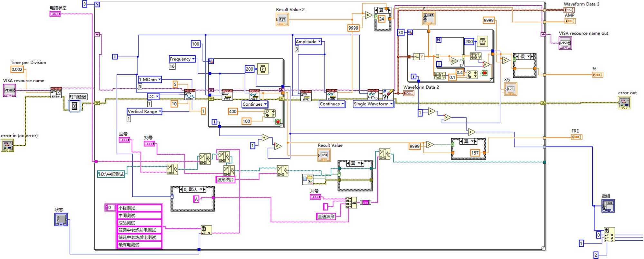644x259 pixels.
Task: Click the Time per Division 0.002 field
Action: coord(17,69)
